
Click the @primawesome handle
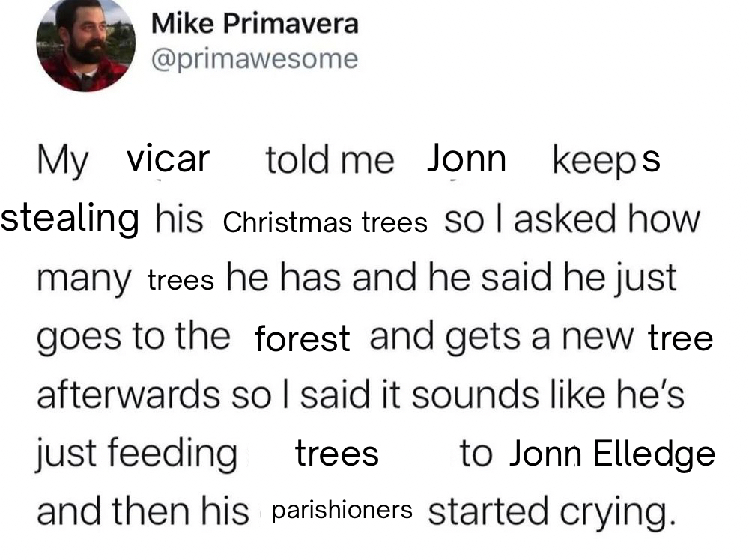pyautogui.click(x=255, y=58)
